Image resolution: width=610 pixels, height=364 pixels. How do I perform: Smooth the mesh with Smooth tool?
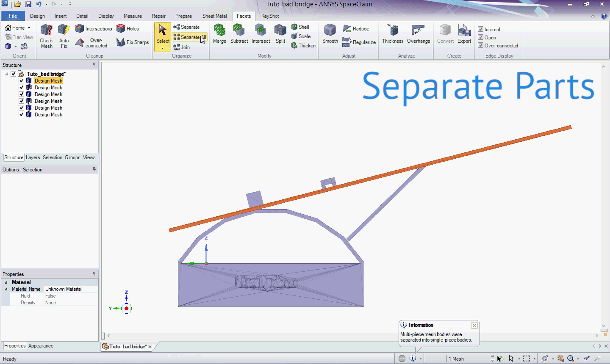(330, 34)
